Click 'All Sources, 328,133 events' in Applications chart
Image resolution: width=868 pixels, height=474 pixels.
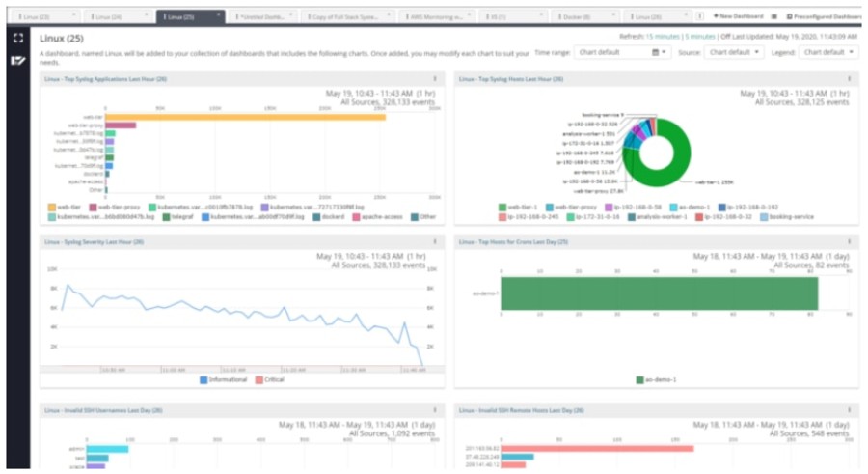pos(388,102)
